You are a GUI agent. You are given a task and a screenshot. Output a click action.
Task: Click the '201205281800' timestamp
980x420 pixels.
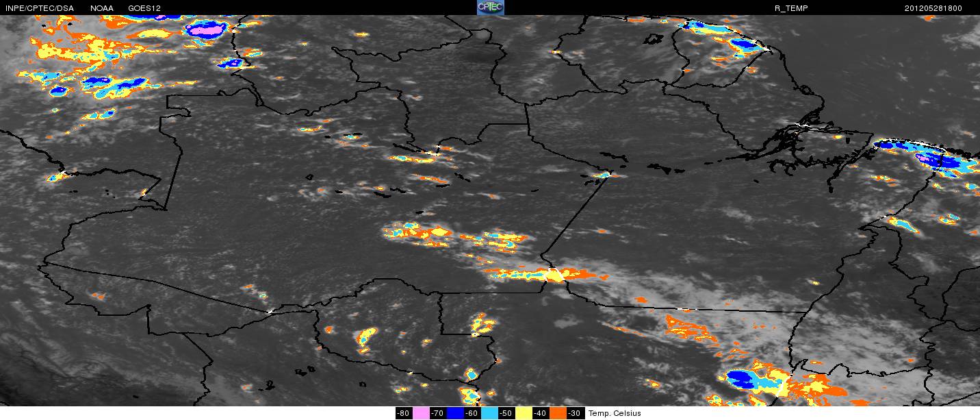(x=933, y=8)
